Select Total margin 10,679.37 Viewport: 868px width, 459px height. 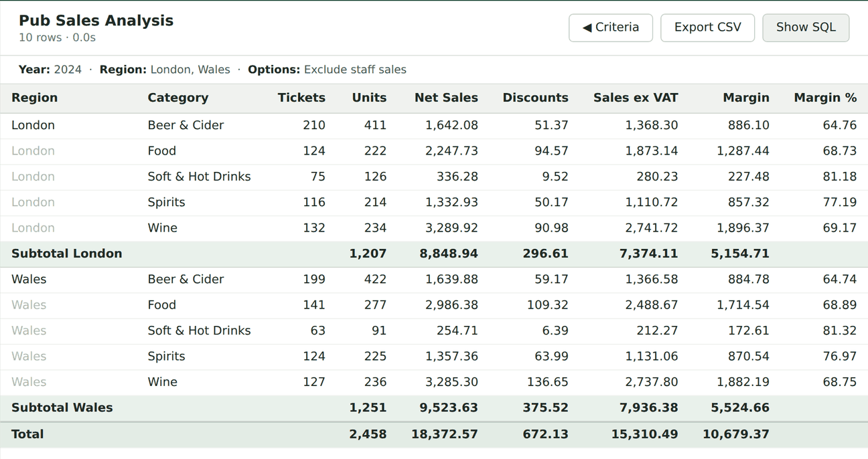(736, 434)
